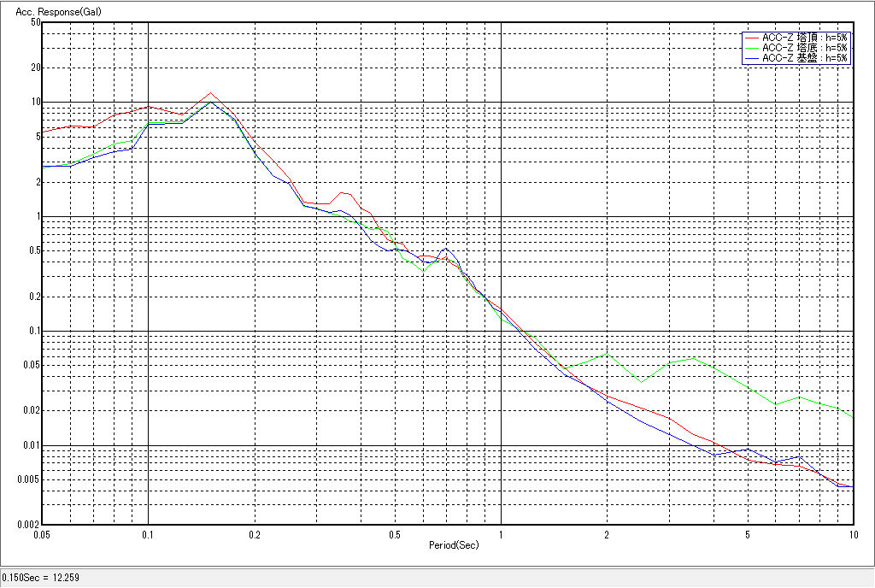
Task: Click the x-axis tick label 0.05
Action: [x=42, y=535]
